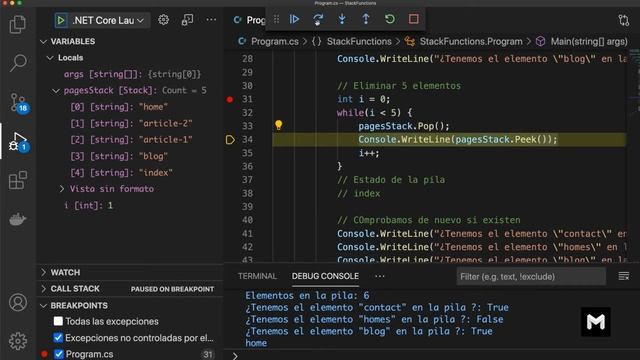
Task: Toggle the breakpoint on line 31
Action: pyautogui.click(x=230, y=99)
